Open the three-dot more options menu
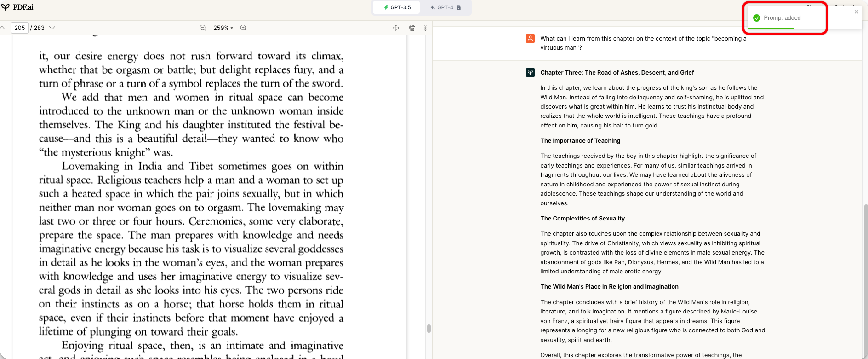The image size is (868, 359). (x=425, y=28)
